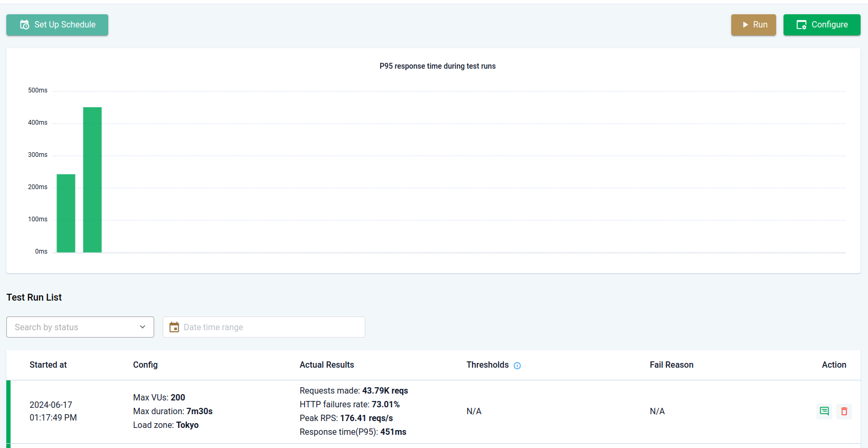Open the comment icon for the test run
This screenshot has height=448, width=868.
(824, 411)
